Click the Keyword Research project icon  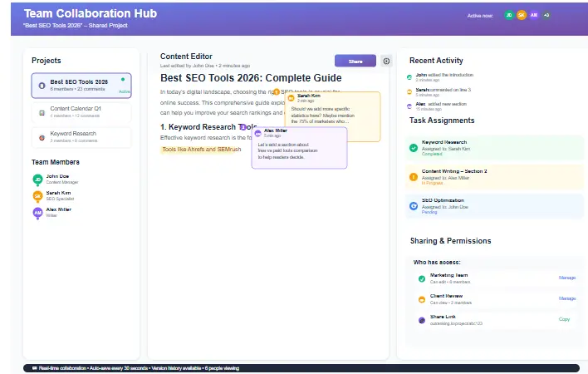[x=42, y=138]
